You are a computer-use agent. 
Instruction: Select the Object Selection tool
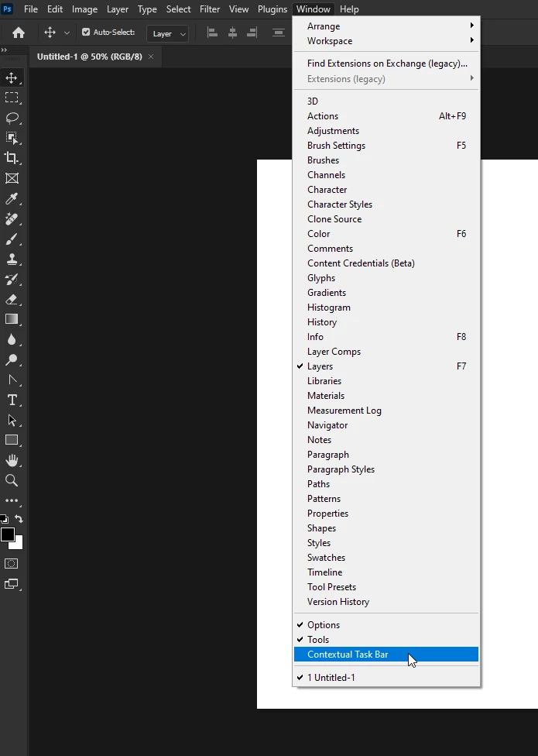(x=12, y=139)
